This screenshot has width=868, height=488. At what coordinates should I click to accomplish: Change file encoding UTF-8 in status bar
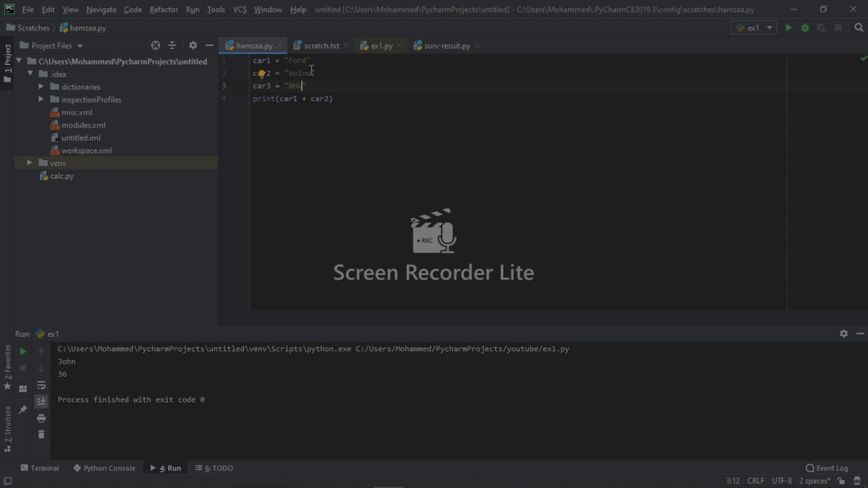[x=781, y=481]
